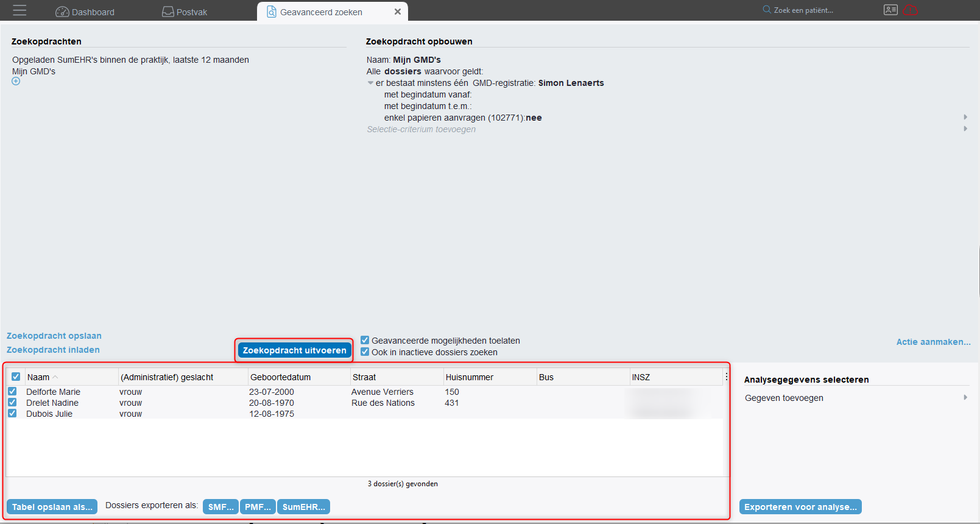The image size is (980, 524).
Task: Click Exporteren voor analyse button
Action: click(800, 507)
